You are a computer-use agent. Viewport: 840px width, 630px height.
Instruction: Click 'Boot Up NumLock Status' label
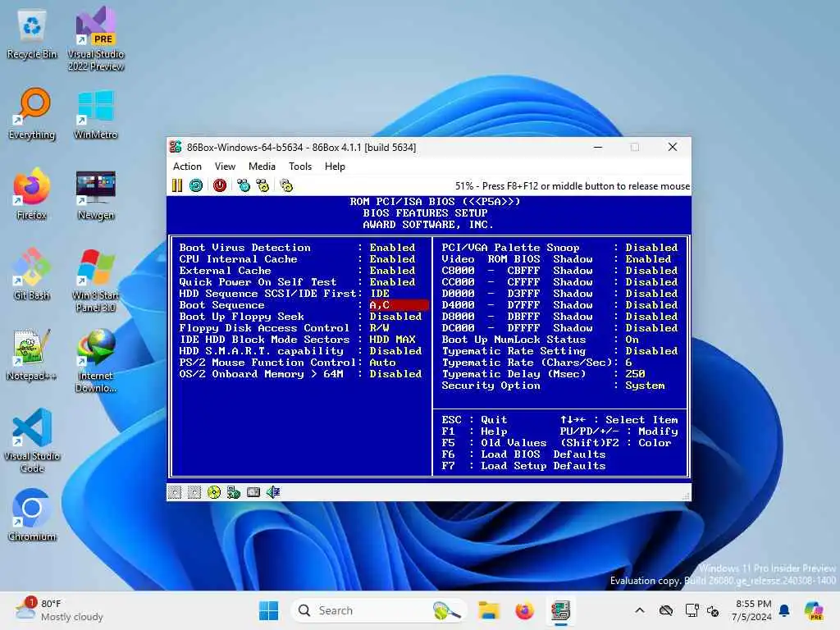(x=514, y=339)
